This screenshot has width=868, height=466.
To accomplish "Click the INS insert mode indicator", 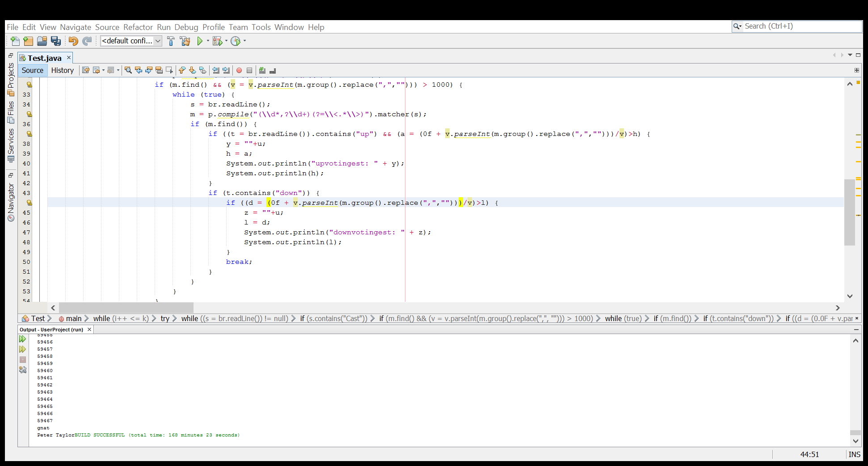I will pos(854,454).
